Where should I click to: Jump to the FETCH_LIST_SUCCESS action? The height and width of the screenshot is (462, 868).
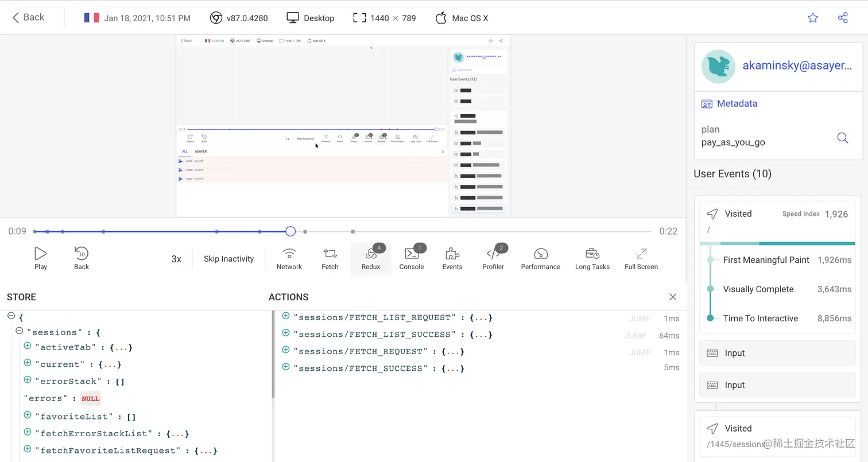coord(636,335)
